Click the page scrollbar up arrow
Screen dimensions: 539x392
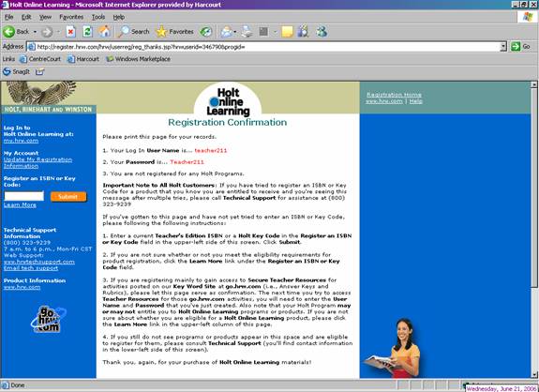coord(533,84)
